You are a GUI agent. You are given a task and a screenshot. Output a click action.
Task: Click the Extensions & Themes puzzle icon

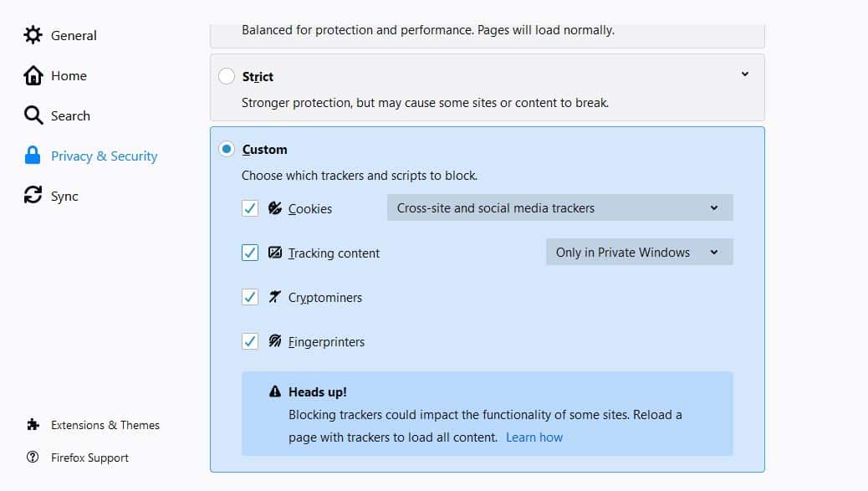tap(33, 425)
